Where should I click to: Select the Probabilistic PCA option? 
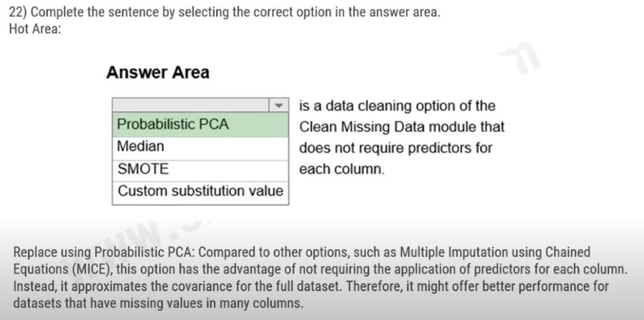(200, 124)
